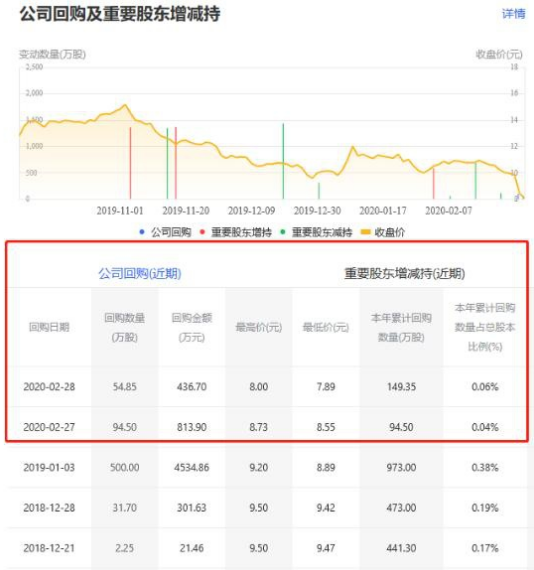Click the green bar before 2019-11-20
The height and width of the screenshot is (570, 534).
[x=167, y=164]
